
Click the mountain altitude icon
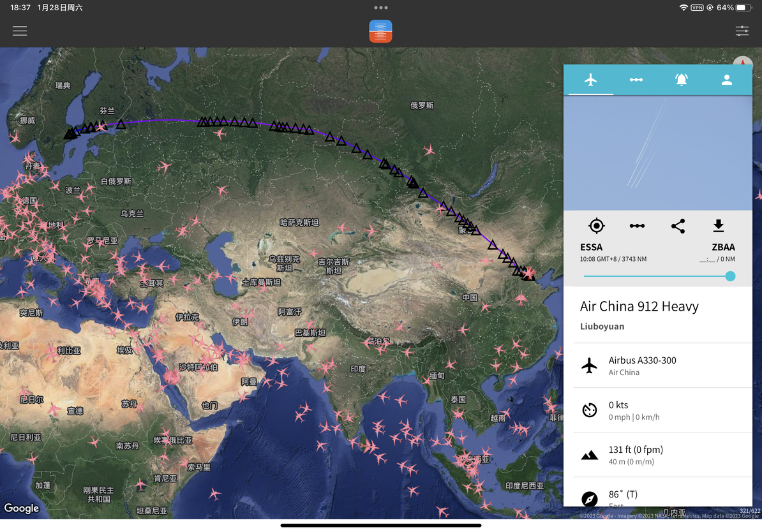coord(590,455)
